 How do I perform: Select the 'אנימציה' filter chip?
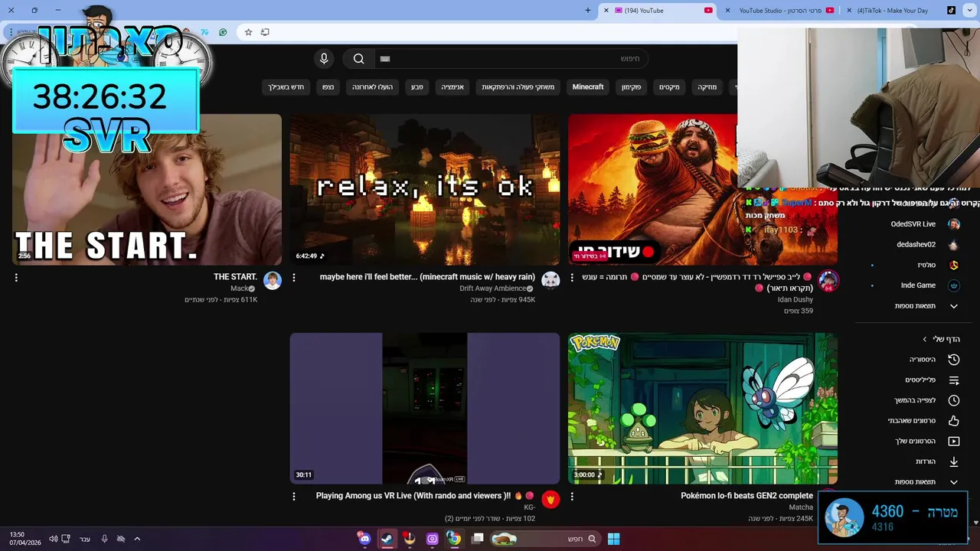tap(452, 87)
